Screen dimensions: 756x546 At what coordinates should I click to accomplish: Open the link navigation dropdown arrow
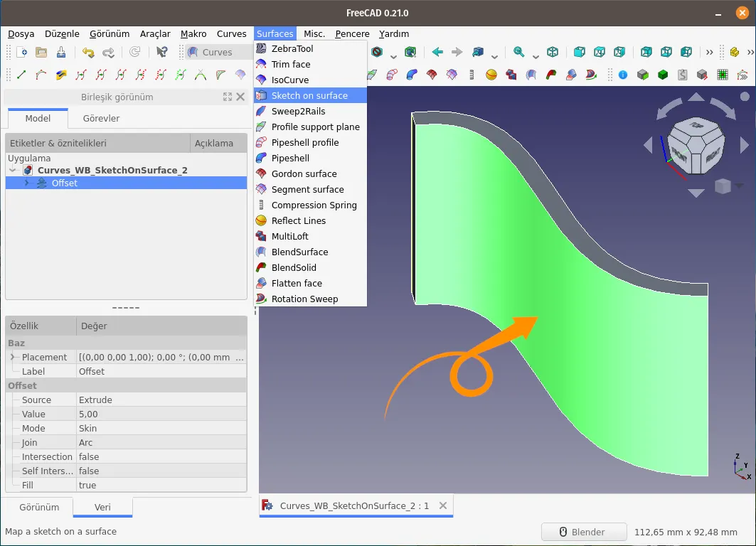tap(494, 56)
